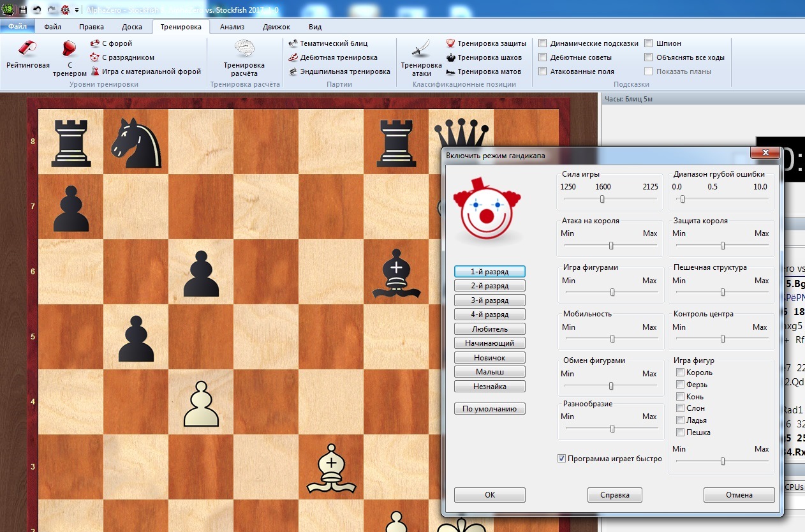The image size is (805, 532).
Task: Launch Тренировка расчёта brain icon
Action: (x=244, y=58)
